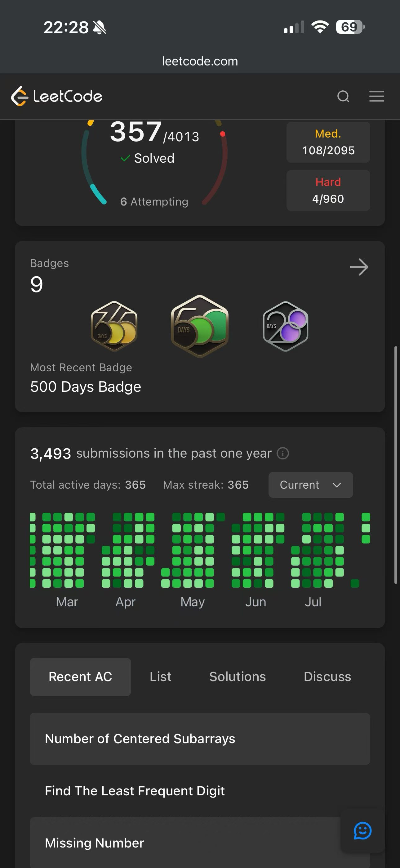Expand the Current year dropdown
The width and height of the screenshot is (400, 868).
(310, 485)
